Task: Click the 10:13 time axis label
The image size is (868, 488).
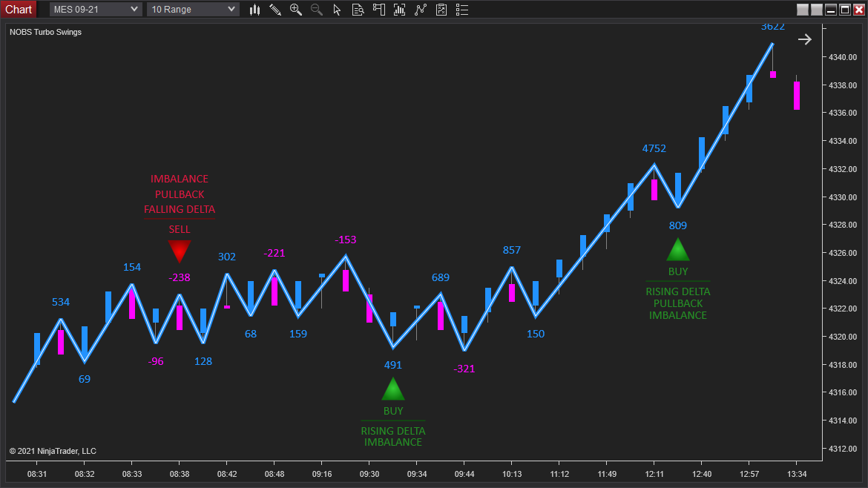Action: coord(511,474)
